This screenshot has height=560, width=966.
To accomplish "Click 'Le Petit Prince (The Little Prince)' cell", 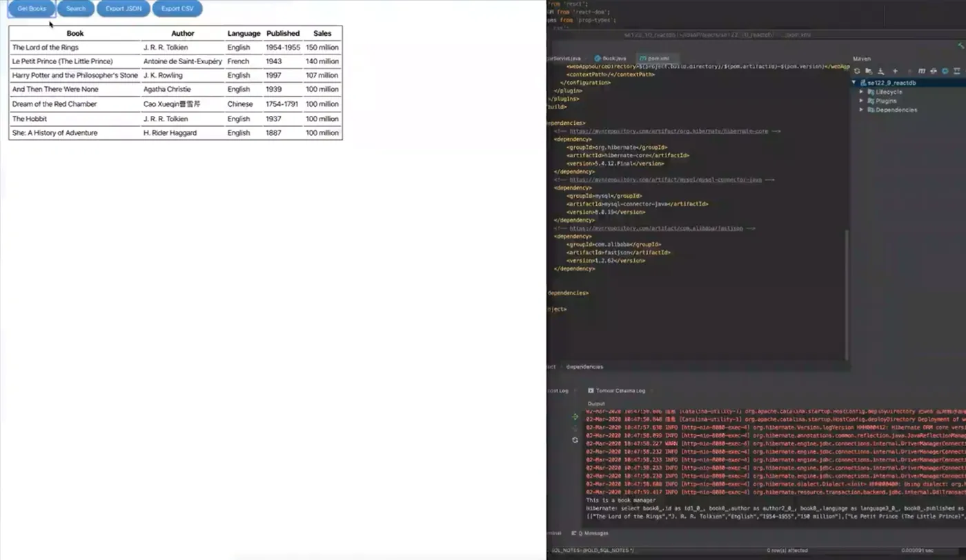I will pos(75,61).
